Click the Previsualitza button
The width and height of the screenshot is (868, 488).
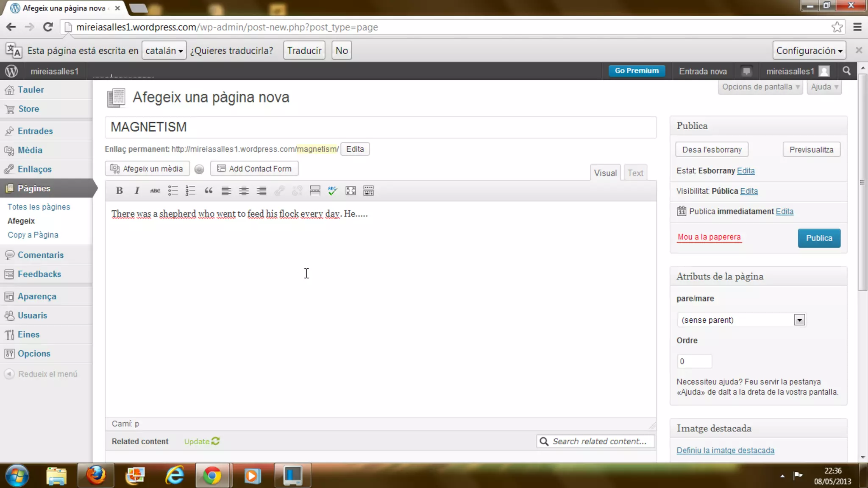(x=811, y=150)
